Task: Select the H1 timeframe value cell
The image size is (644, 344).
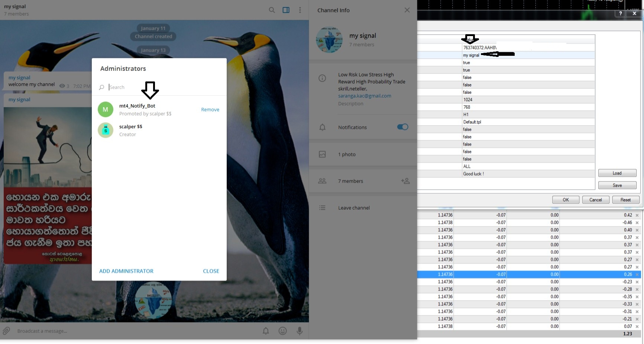Action: tap(528, 115)
